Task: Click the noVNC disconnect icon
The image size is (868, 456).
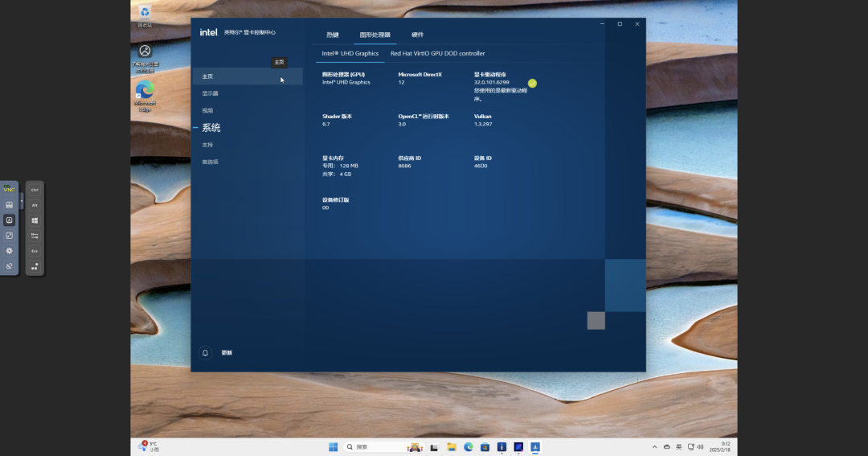Action: 10,266
